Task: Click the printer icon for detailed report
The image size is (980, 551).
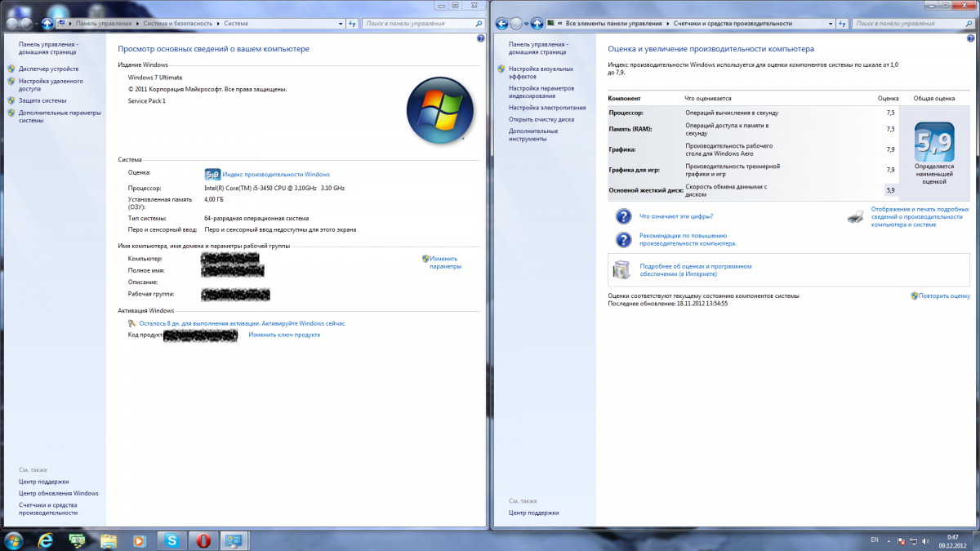Action: pos(855,216)
